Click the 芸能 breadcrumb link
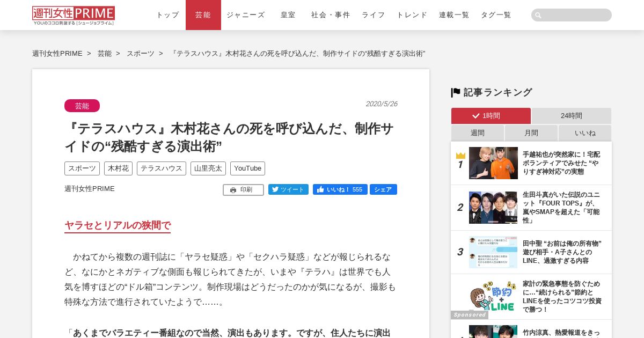 click(x=105, y=54)
